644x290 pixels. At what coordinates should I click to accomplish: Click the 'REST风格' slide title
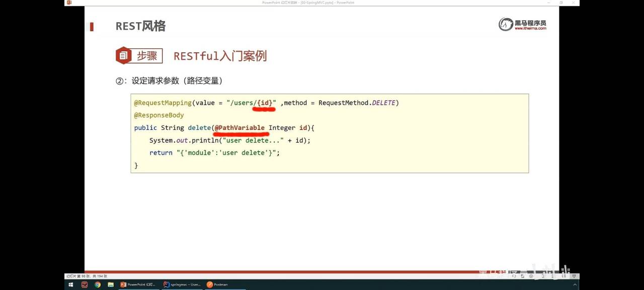click(x=140, y=26)
